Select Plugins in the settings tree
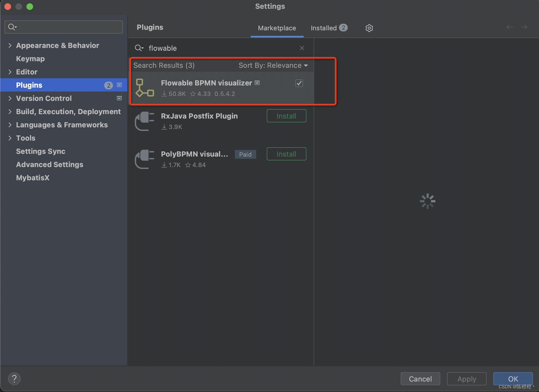Image resolution: width=539 pixels, height=392 pixels. [64, 85]
